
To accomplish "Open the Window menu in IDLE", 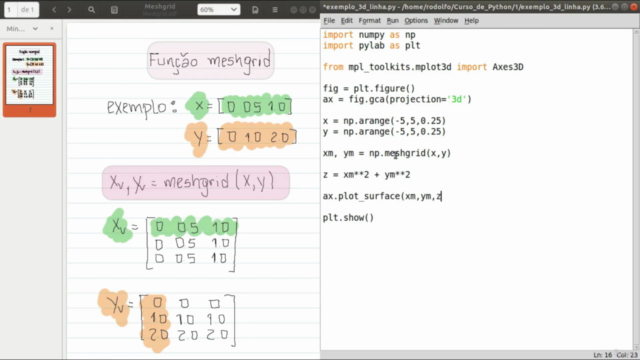I will (x=446, y=20).
